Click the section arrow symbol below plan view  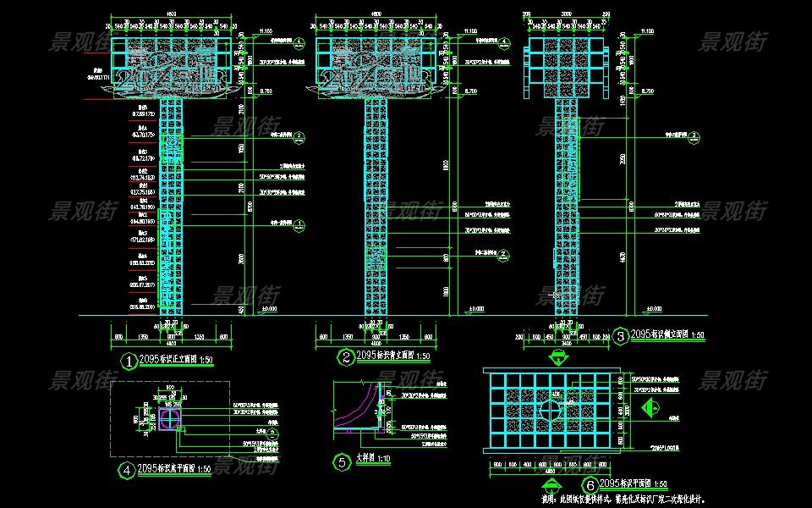tap(551, 484)
